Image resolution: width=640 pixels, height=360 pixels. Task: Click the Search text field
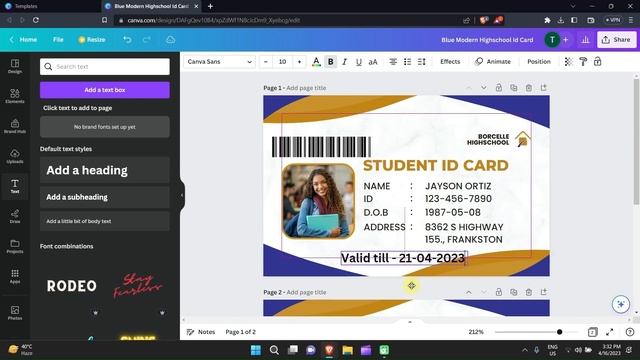pyautogui.click(x=105, y=67)
